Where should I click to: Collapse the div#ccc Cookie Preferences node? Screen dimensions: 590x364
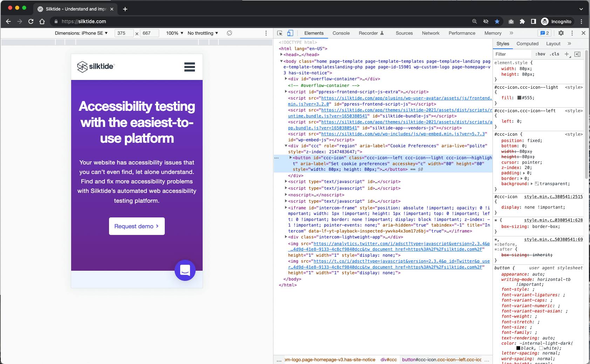click(x=286, y=146)
